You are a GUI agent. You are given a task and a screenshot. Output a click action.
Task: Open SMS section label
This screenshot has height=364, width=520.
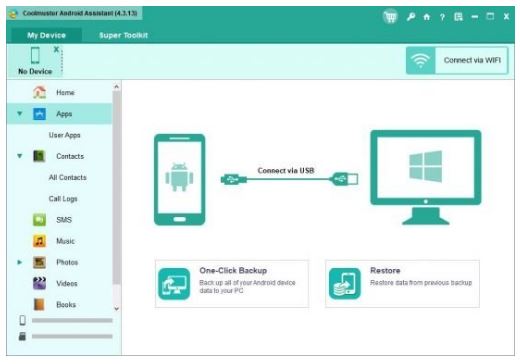coord(64,220)
